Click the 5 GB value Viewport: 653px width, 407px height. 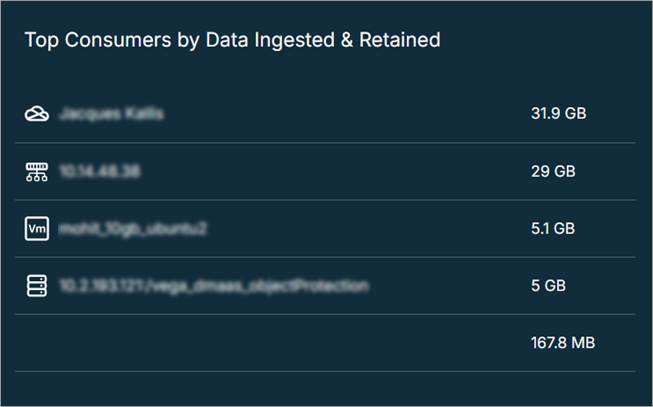[x=548, y=286]
